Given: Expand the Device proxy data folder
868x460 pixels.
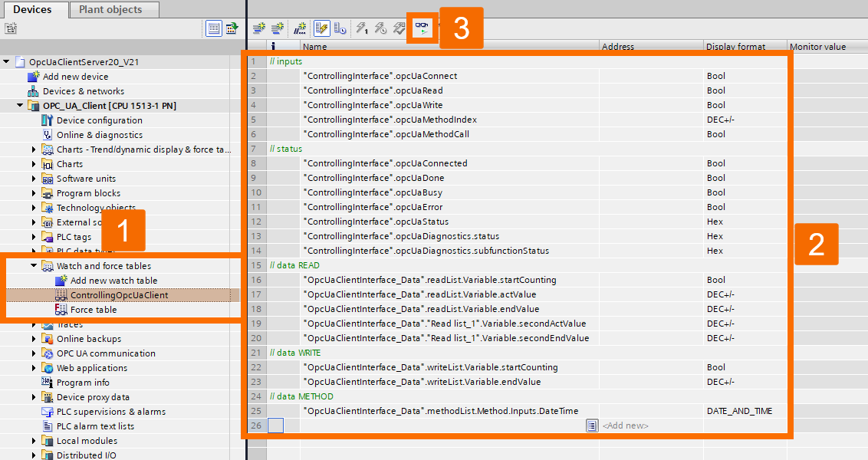Looking at the screenshot, I should click(34, 397).
